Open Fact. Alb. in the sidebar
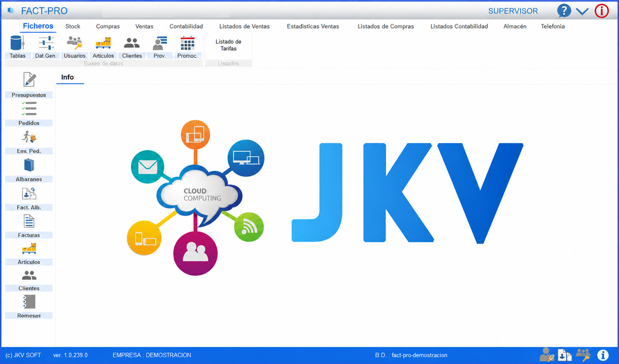Image resolution: width=619 pixels, height=364 pixels. 29,198
